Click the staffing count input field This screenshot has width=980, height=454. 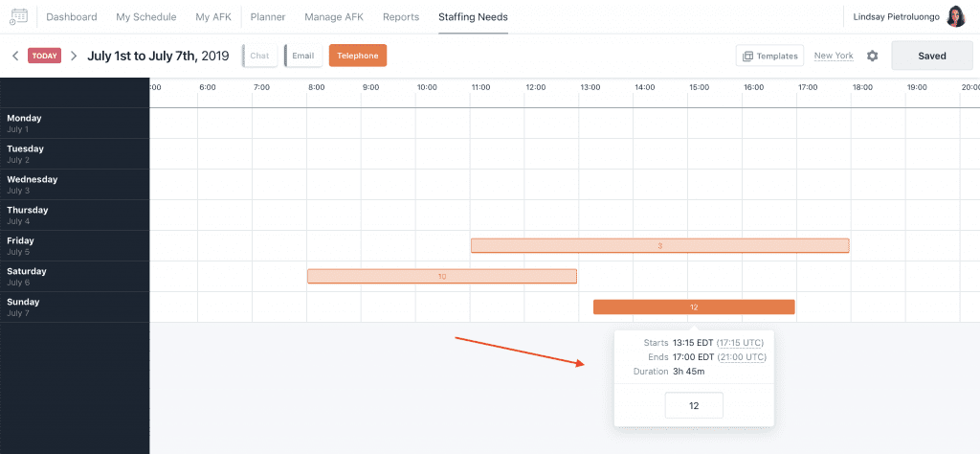(694, 405)
